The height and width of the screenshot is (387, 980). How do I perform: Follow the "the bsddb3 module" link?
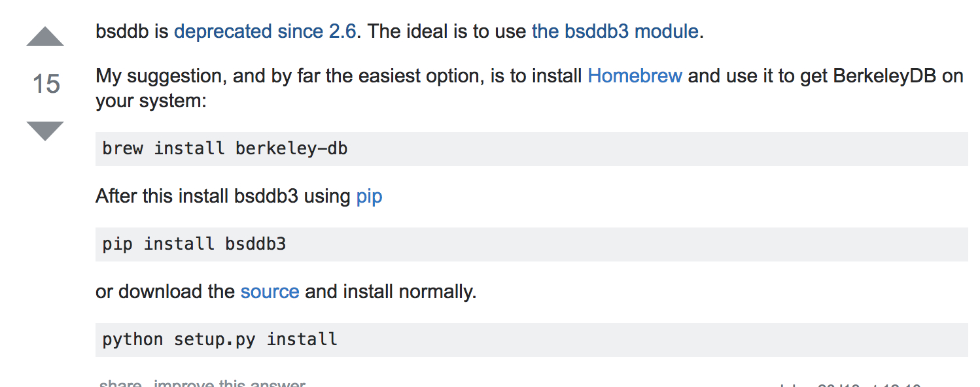tap(615, 31)
